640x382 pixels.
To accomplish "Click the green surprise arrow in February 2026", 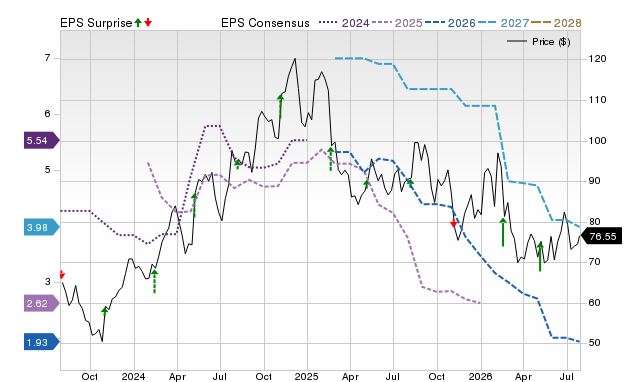I will pos(503,232).
